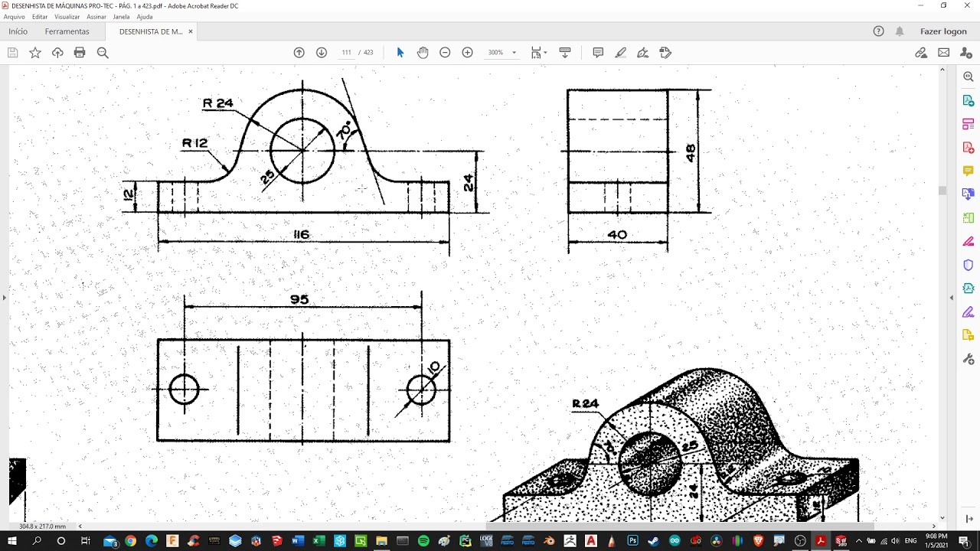Click the vertical scrollbar thumb
Image resolution: width=980 pixels, height=551 pixels.
coord(942,191)
